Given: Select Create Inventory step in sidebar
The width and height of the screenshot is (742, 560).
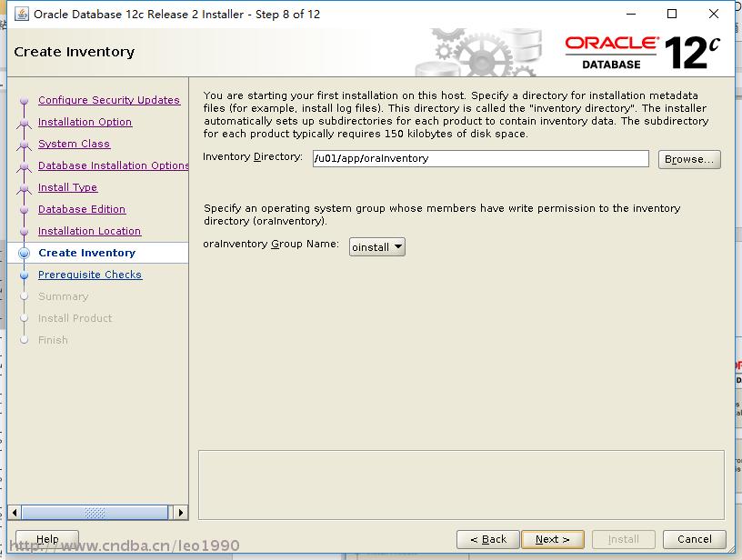Looking at the screenshot, I should coord(86,253).
